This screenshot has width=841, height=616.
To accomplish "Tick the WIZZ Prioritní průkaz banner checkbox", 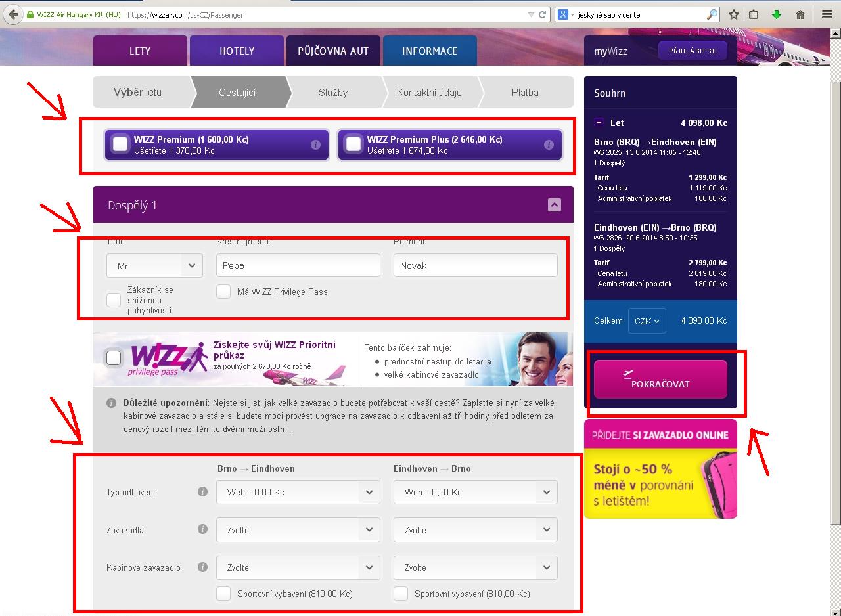I will [x=114, y=358].
